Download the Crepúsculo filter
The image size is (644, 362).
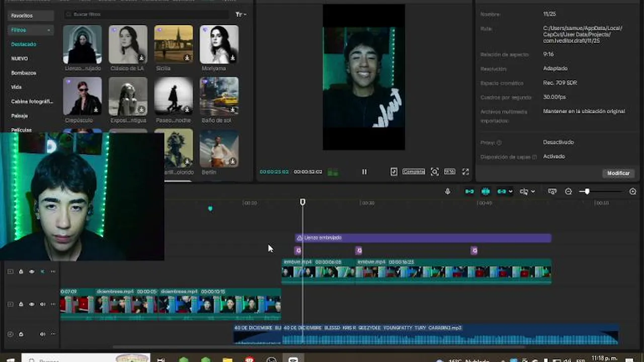click(x=96, y=110)
